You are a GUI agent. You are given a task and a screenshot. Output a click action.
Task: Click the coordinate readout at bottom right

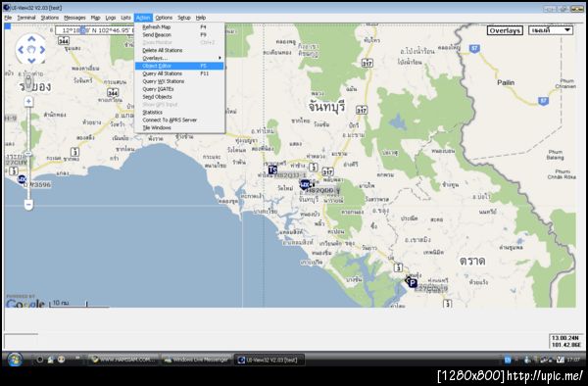point(565,341)
